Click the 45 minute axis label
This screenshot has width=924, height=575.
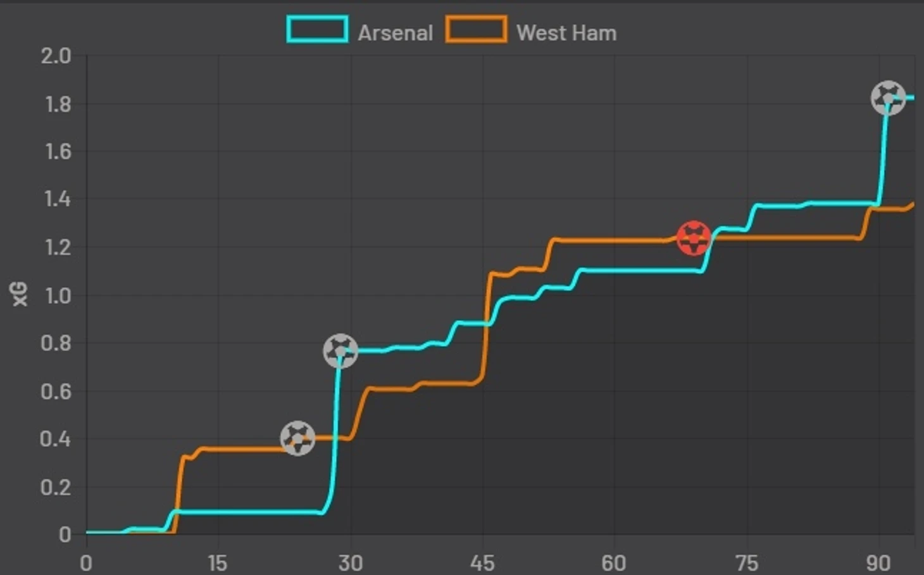482,562
